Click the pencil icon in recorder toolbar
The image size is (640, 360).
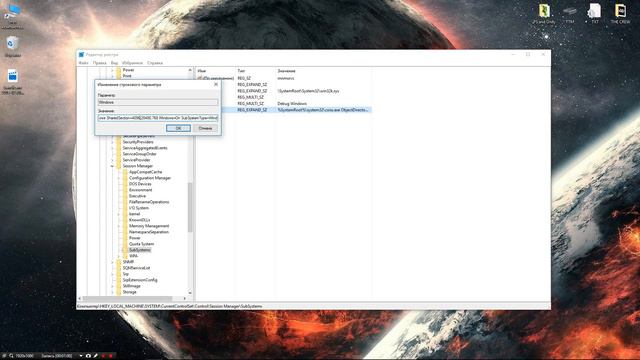coord(96,356)
